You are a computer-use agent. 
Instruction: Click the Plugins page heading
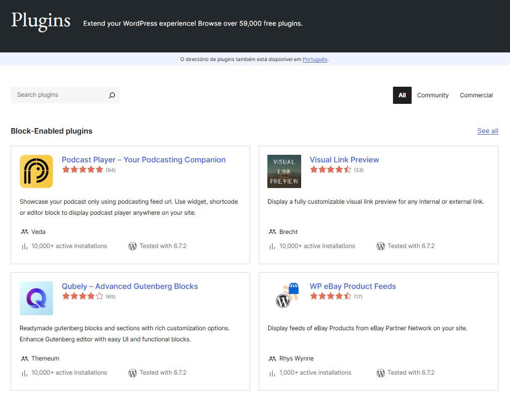41,21
